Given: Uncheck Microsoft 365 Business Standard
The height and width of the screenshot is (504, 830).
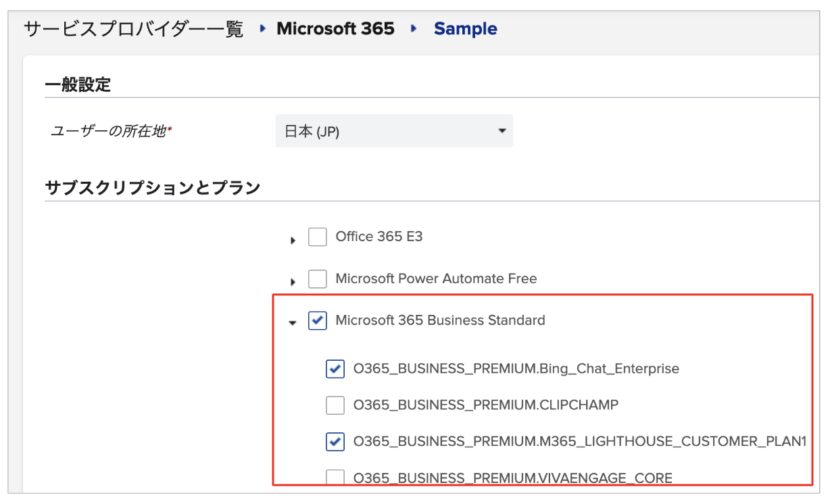Looking at the screenshot, I should pos(318,320).
